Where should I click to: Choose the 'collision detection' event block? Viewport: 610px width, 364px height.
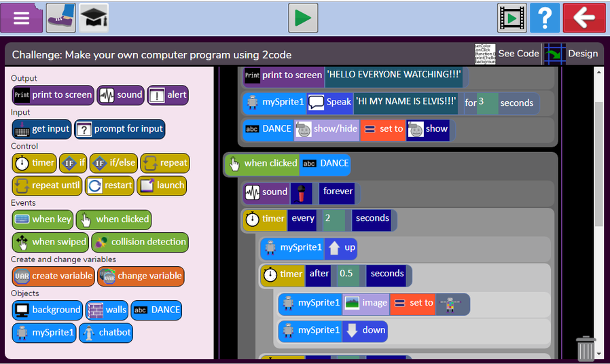(x=139, y=242)
